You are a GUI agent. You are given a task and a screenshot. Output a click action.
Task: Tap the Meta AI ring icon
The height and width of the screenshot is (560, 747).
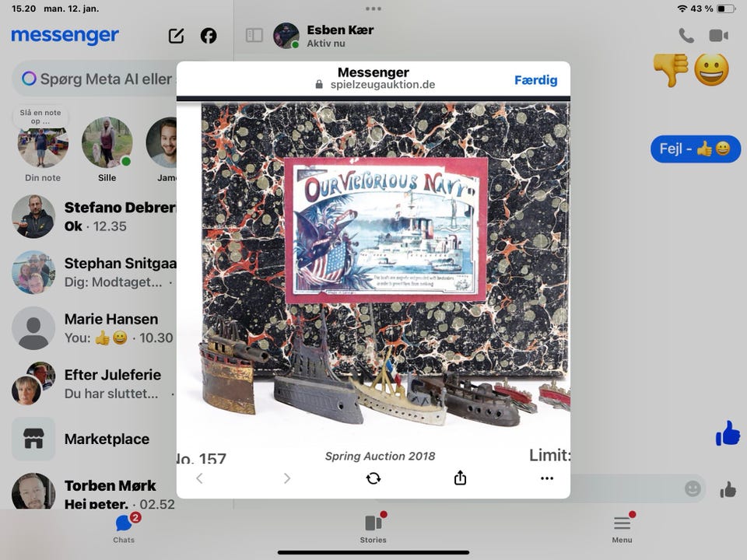tap(29, 79)
